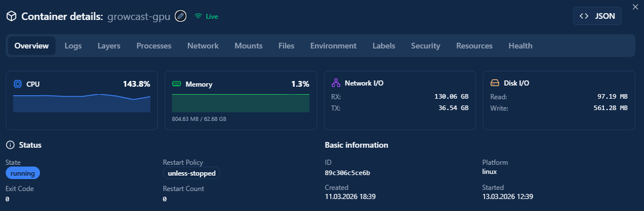Click the Memory usage area chart
This screenshot has width=644, height=211.
click(x=241, y=103)
